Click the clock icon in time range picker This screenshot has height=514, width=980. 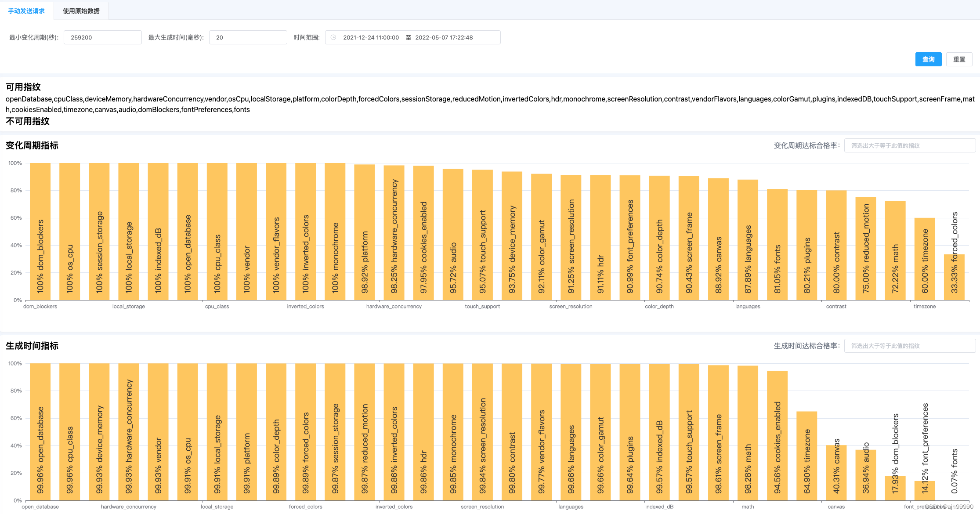pyautogui.click(x=333, y=37)
